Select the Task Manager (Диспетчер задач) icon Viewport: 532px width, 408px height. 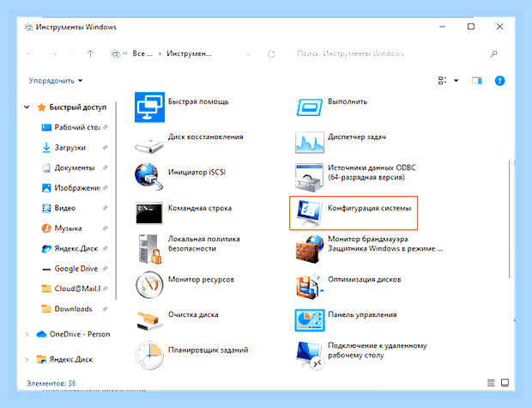tap(309, 143)
